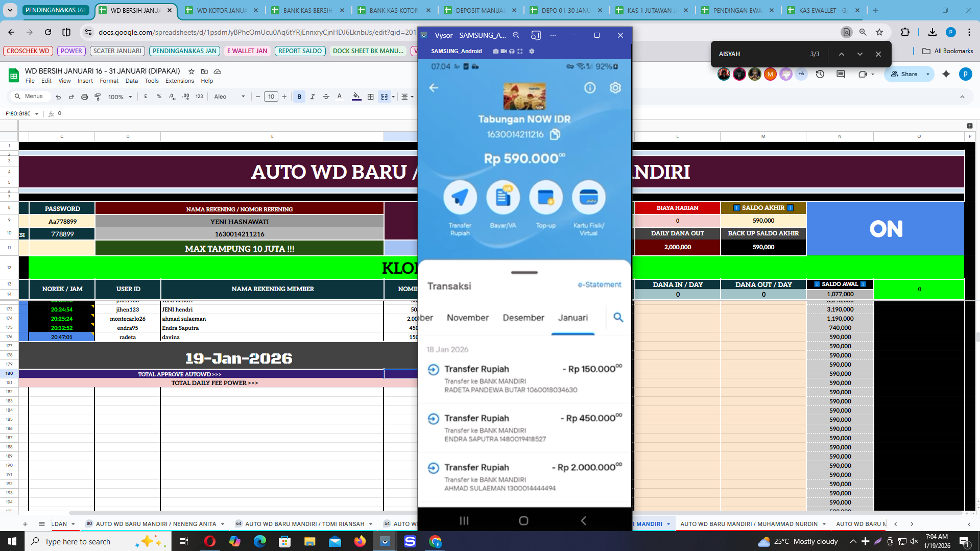Decrease the font size with minus button
The width and height of the screenshot is (980, 551).
click(258, 97)
